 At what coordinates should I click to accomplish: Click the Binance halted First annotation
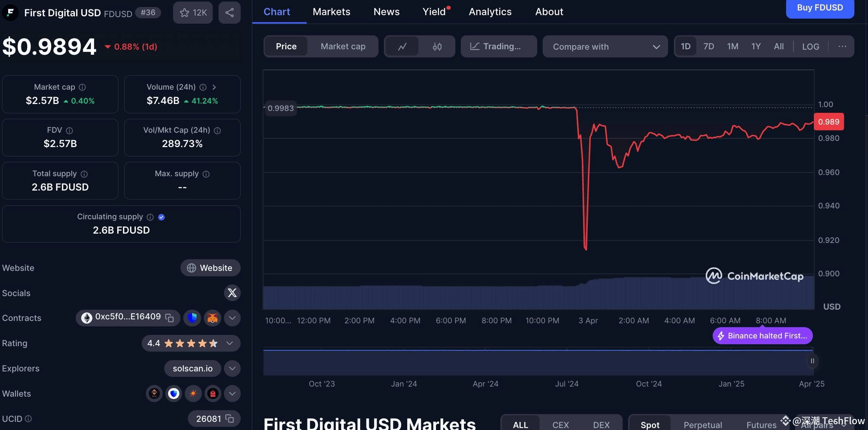pyautogui.click(x=762, y=335)
